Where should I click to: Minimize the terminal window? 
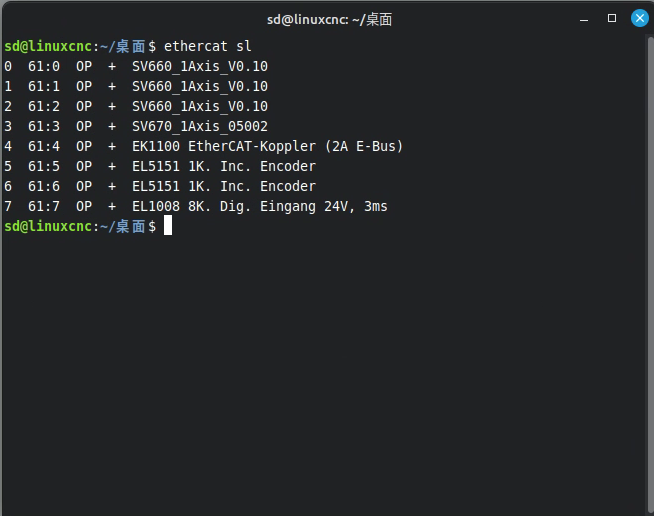pos(584,18)
